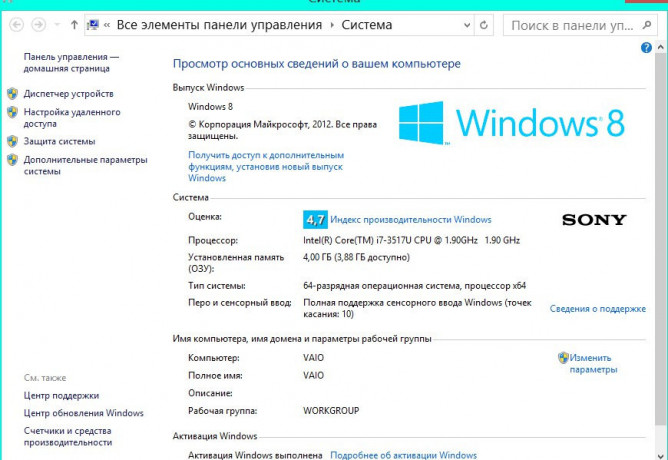The height and width of the screenshot is (460, 668).
Task: Open Настройка удаленного доступа
Action: (72, 118)
